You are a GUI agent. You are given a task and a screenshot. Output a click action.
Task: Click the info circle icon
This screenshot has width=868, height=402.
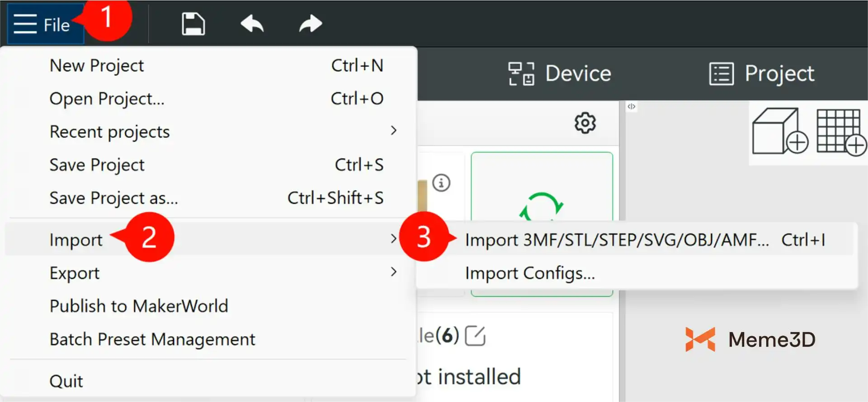[441, 183]
